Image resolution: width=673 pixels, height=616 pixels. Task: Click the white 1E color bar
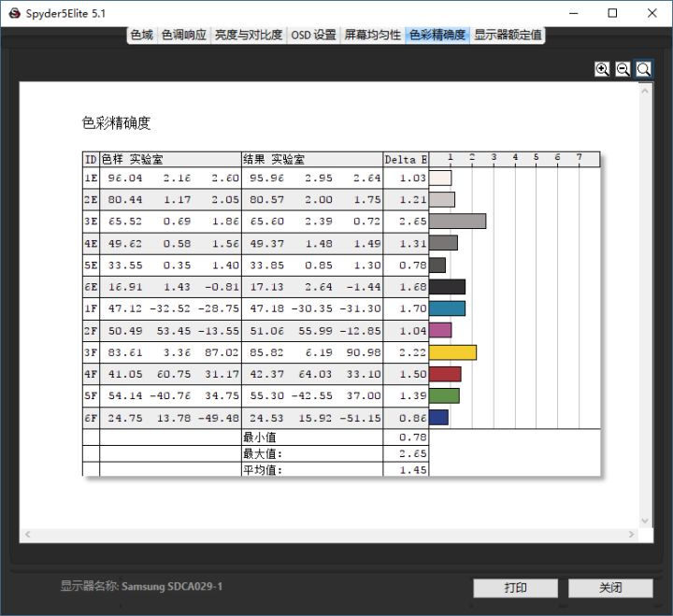coord(440,178)
